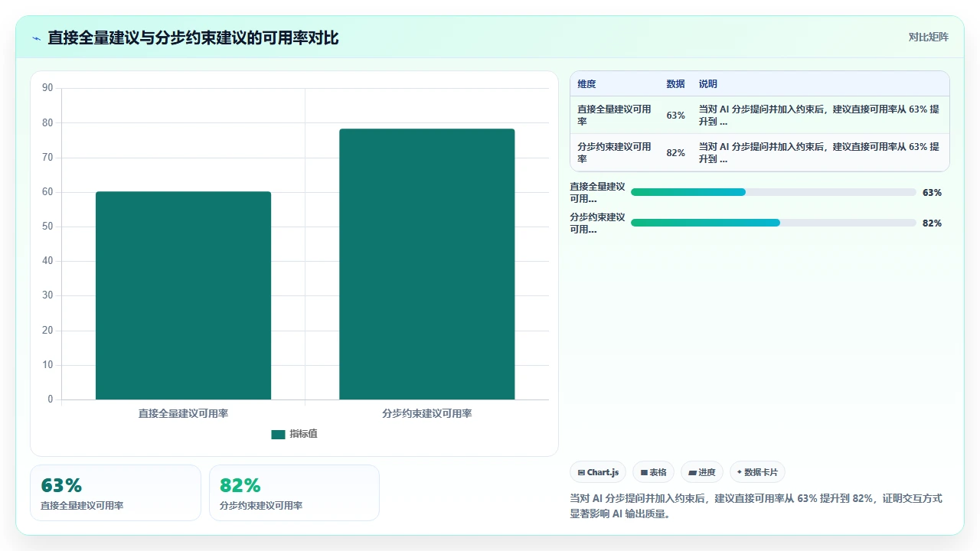
Task: Open the 63% data card
Action: [116, 493]
